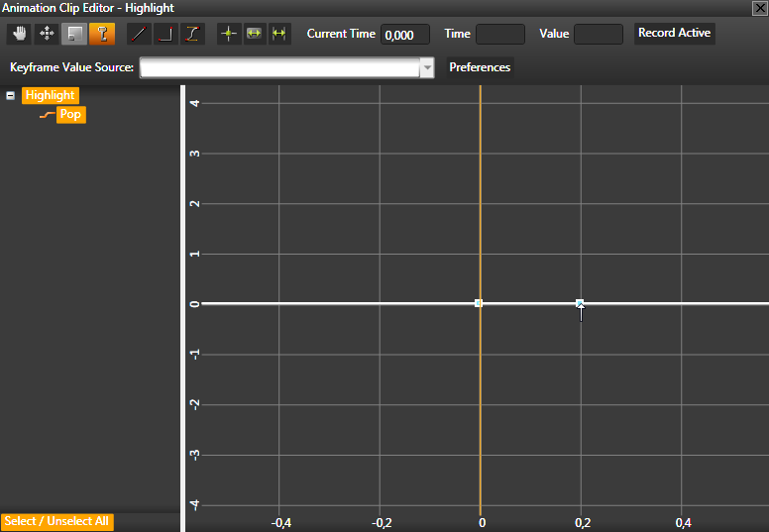Select the hand pan tool
Image resolution: width=769 pixels, height=532 pixels.
tap(20, 34)
